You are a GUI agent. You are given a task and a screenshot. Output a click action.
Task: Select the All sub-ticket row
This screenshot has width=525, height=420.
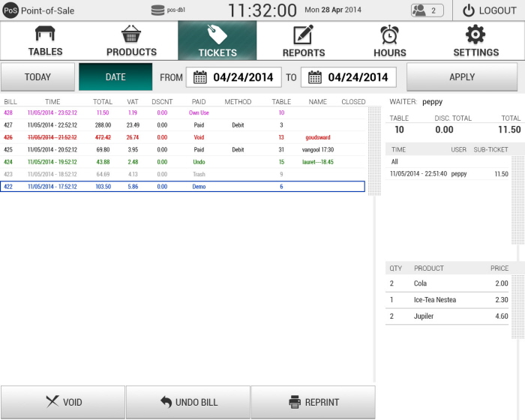click(x=447, y=162)
